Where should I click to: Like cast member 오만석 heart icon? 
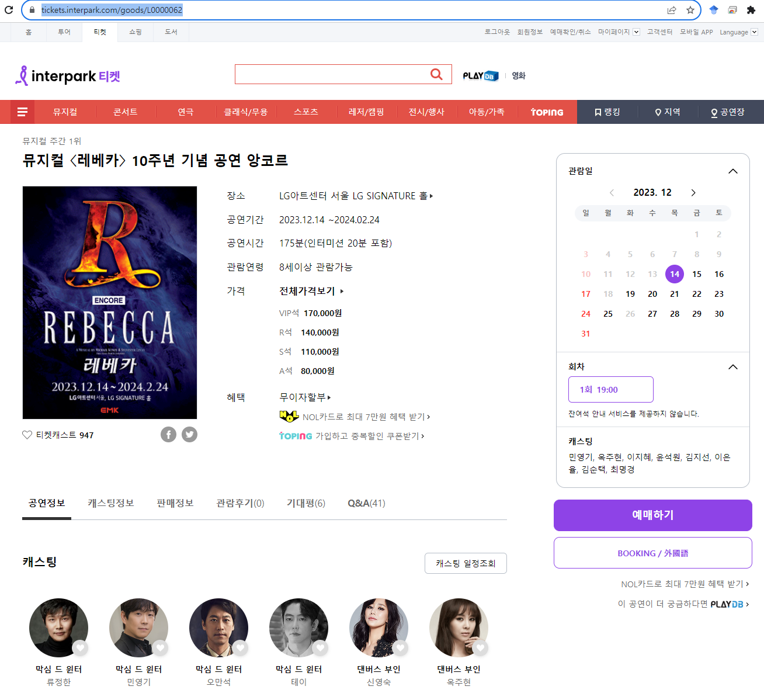(x=241, y=647)
